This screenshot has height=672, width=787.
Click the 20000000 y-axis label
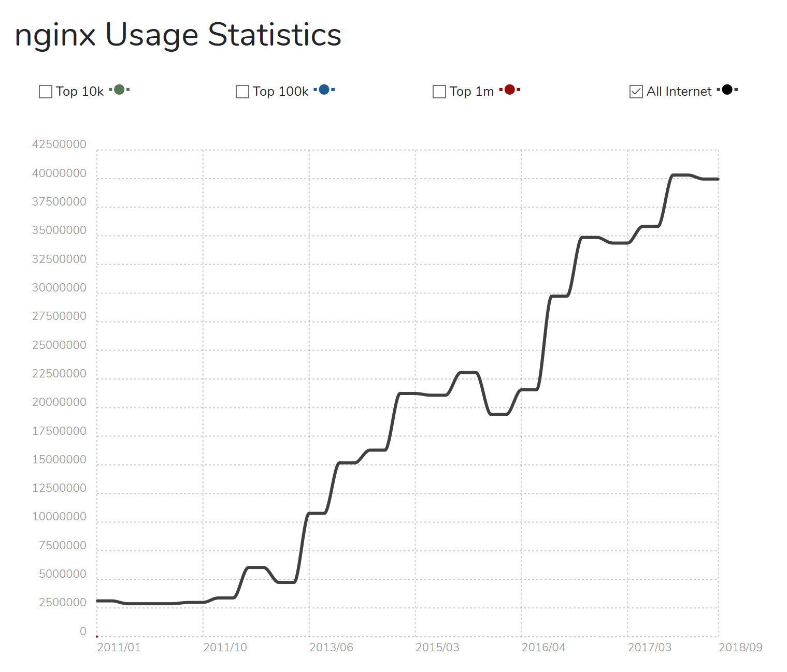(59, 402)
